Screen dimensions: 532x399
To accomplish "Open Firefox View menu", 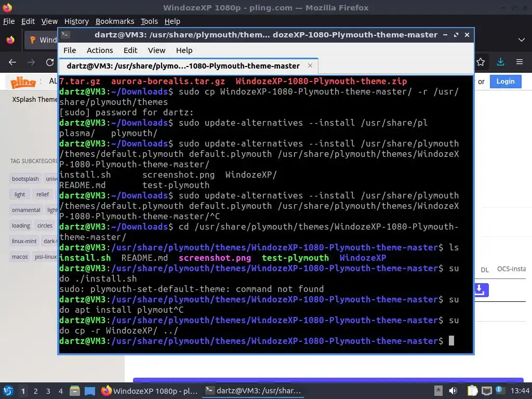I will tap(49, 21).
